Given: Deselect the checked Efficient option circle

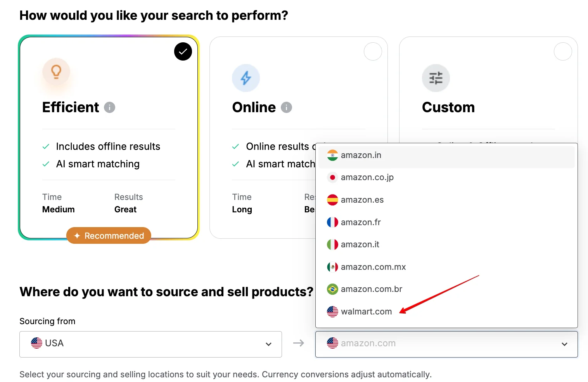Looking at the screenshot, I should [183, 52].
